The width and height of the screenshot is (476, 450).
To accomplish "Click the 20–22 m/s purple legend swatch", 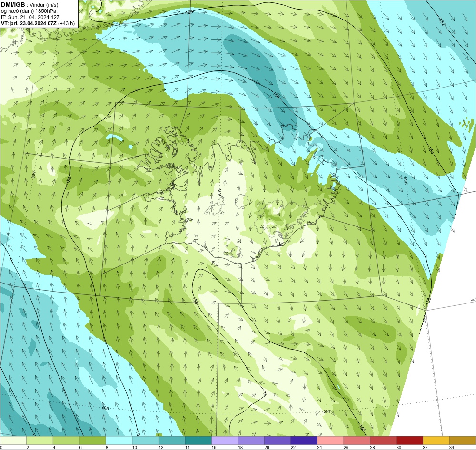I will point(278,440).
